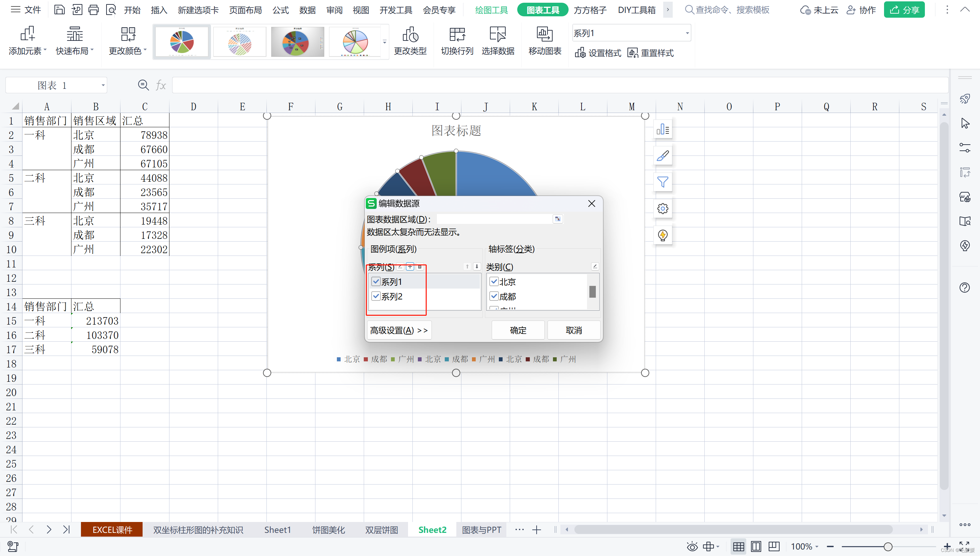The width and height of the screenshot is (980, 556).
Task: Expand the 高级设置 advanced settings section
Action: (399, 330)
